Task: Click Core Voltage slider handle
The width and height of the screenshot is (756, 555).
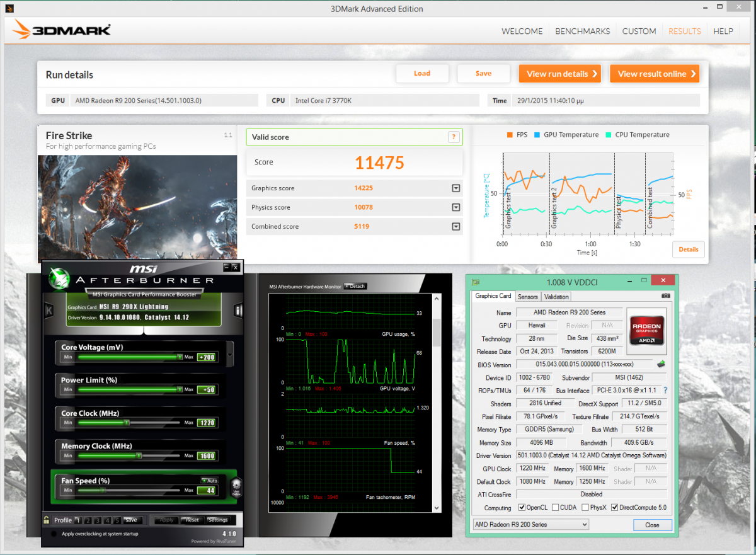Action: (x=180, y=357)
